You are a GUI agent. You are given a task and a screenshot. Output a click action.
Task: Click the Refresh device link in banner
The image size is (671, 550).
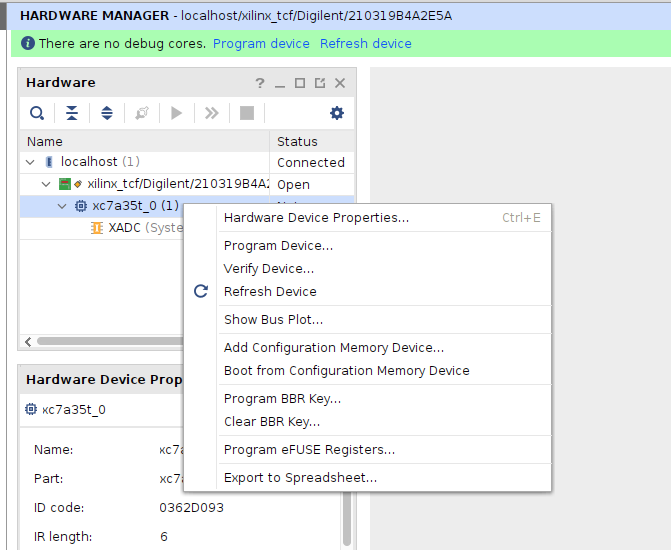point(365,44)
